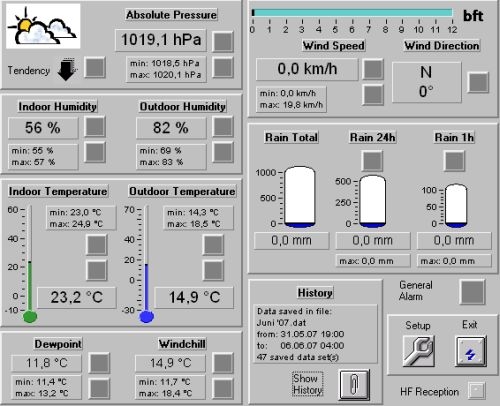
Task: Toggle alarm box beside Absolute Pressure 1019,1 hPa
Action: click(x=223, y=42)
